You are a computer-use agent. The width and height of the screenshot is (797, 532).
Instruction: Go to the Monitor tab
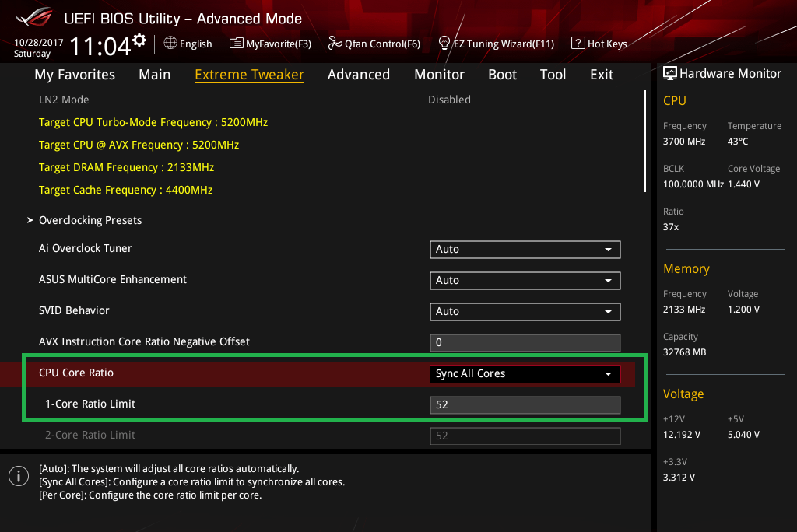point(439,75)
